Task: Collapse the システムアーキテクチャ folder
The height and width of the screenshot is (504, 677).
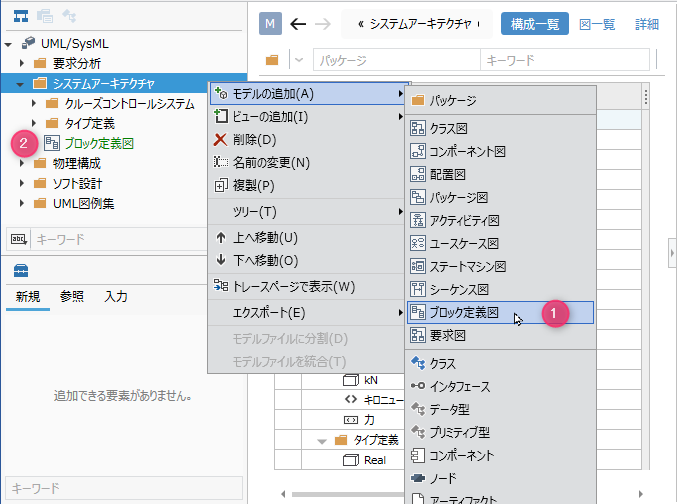Action: (x=20, y=84)
